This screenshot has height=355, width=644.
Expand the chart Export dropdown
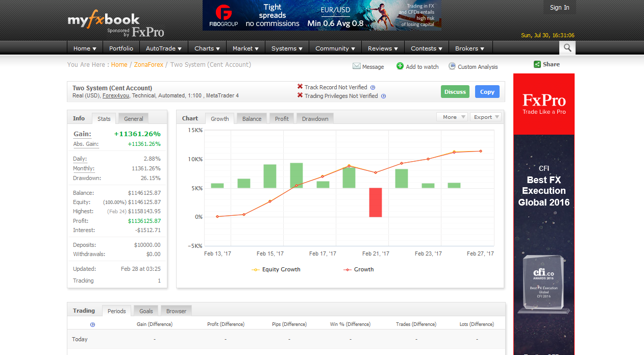click(x=485, y=117)
